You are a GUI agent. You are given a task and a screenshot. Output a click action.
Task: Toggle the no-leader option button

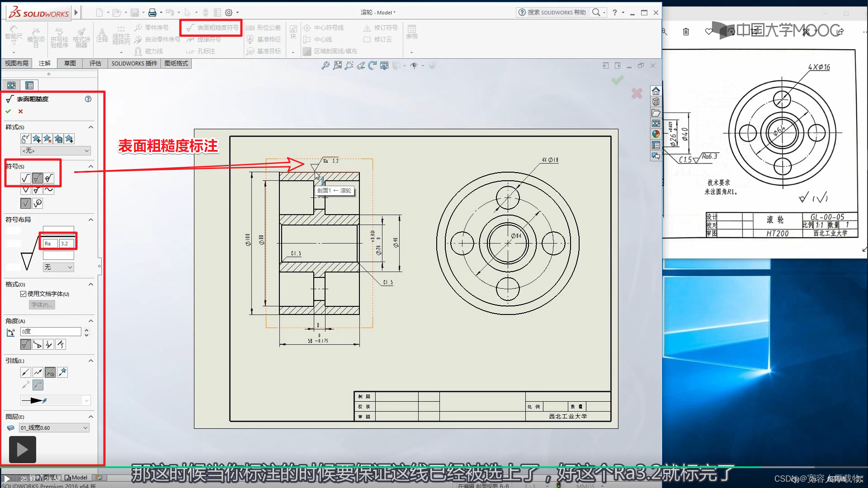[50, 372]
